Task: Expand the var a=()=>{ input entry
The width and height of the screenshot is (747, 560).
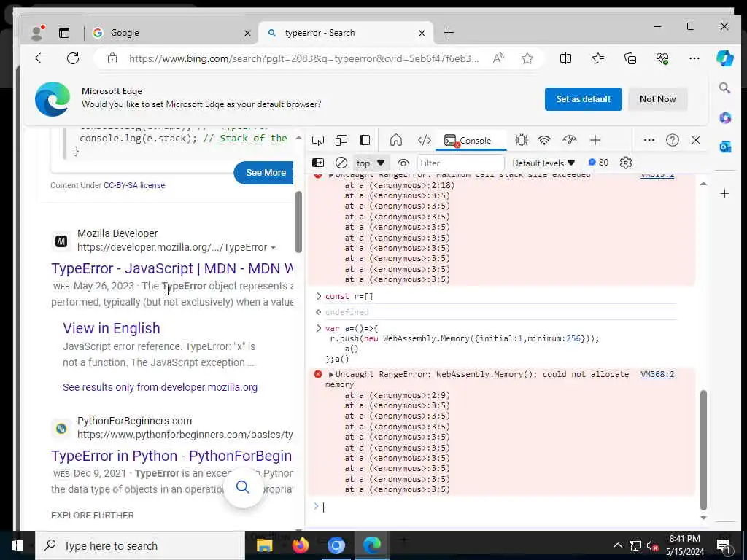Action: coord(319,328)
